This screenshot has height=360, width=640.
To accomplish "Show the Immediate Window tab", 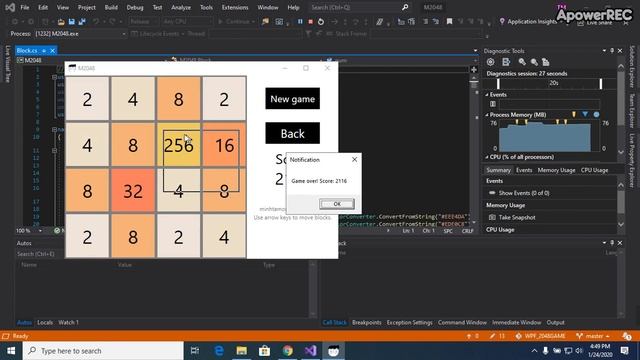I will (516, 322).
